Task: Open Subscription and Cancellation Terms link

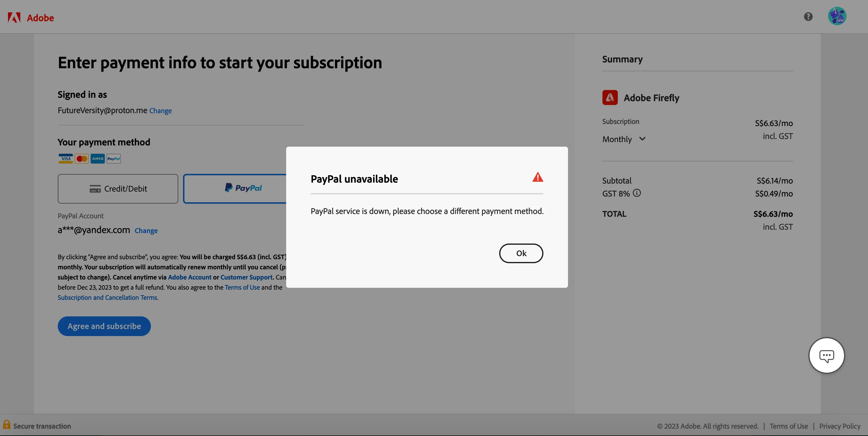Action: pyautogui.click(x=107, y=297)
